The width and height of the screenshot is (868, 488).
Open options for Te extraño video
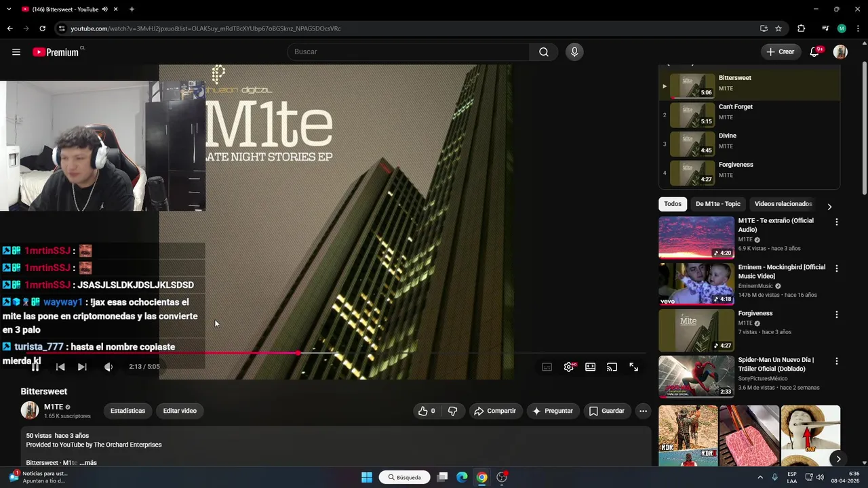836,222
